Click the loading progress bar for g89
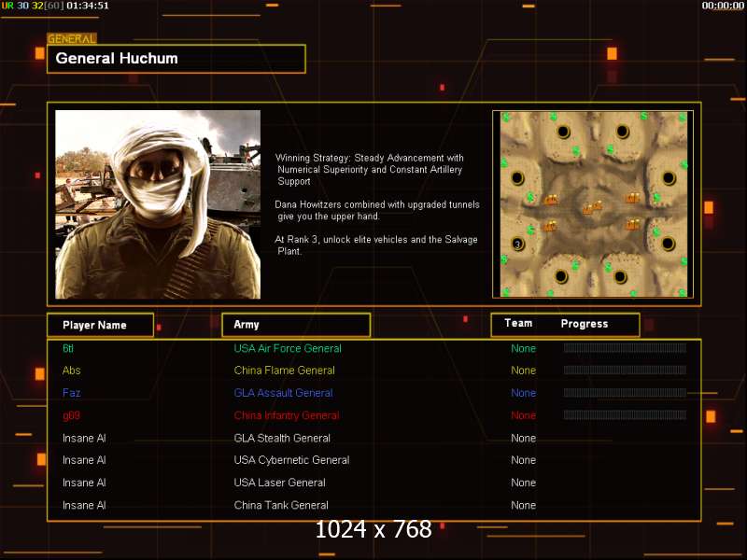747x560 pixels. 625,415
